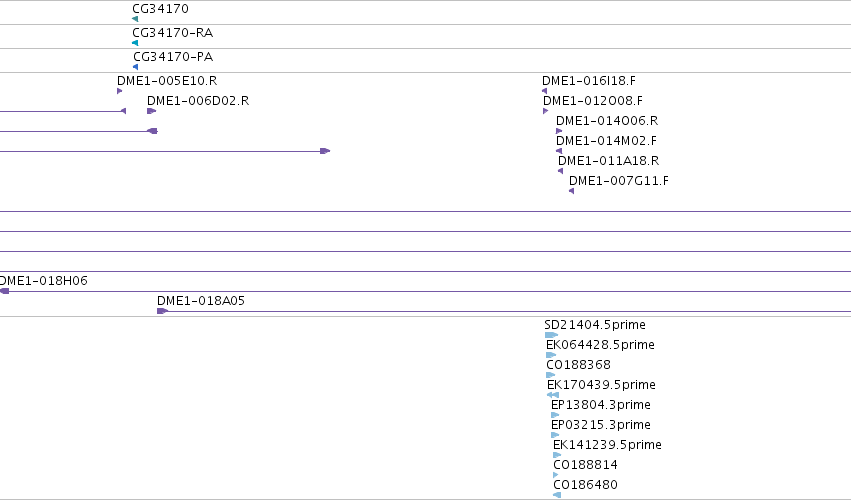Screen dimensions: 851x500
Task: Click the DME1-018H06 clone label
Action: [x=43, y=281]
